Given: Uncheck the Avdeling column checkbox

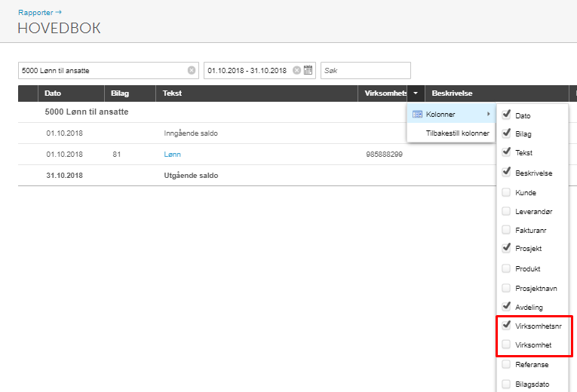Looking at the screenshot, I should [x=506, y=306].
